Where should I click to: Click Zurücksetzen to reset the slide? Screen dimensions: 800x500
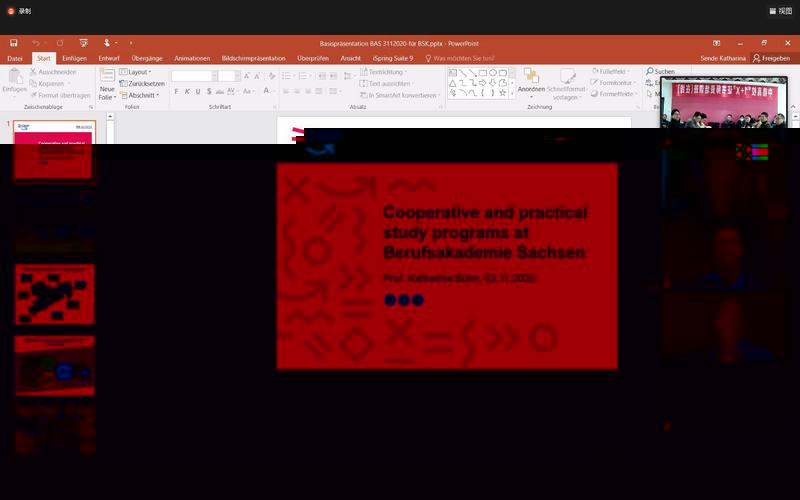(x=142, y=83)
